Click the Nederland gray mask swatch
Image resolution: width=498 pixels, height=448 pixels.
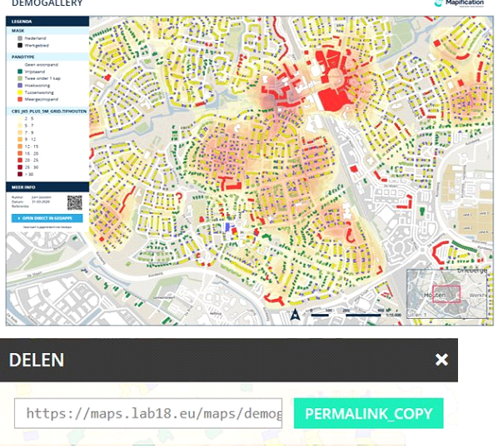tap(20, 38)
